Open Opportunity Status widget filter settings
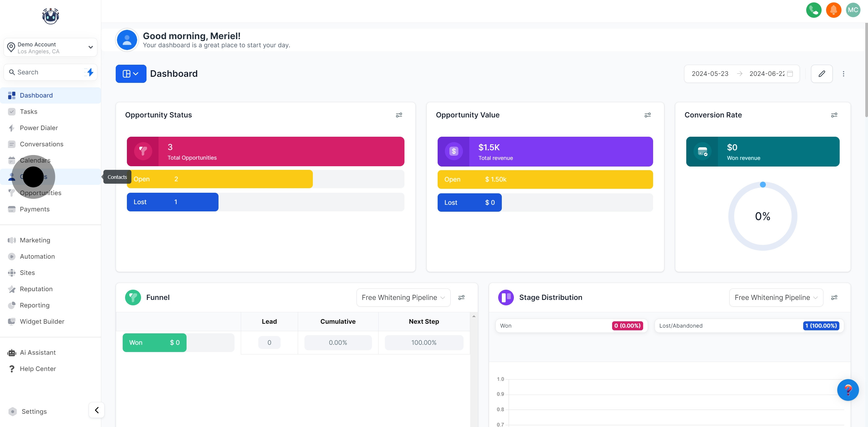The image size is (868, 427). (399, 115)
